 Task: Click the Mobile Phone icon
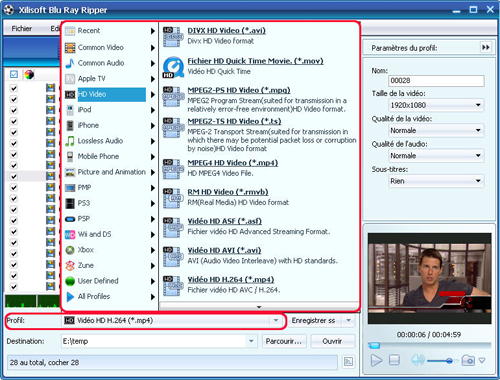(70, 157)
